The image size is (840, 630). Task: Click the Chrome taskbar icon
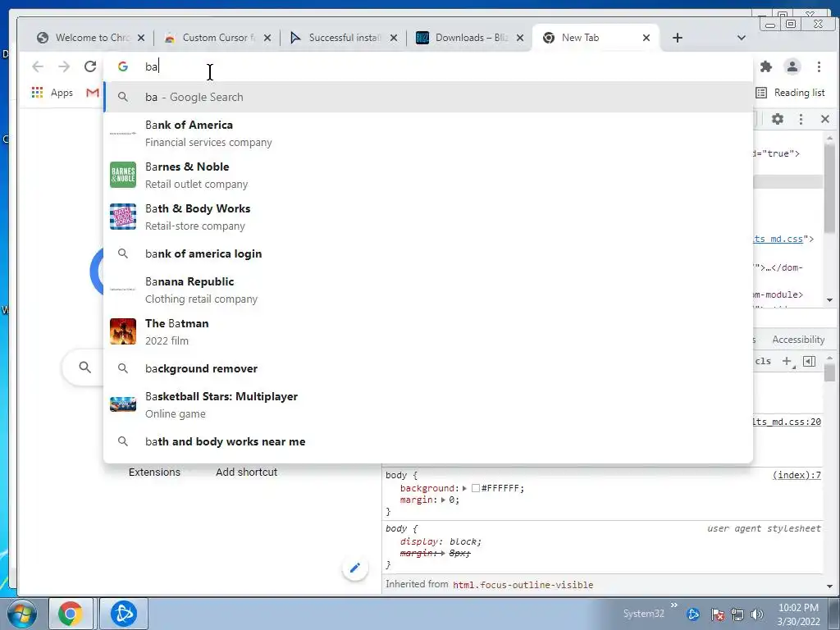click(x=71, y=614)
